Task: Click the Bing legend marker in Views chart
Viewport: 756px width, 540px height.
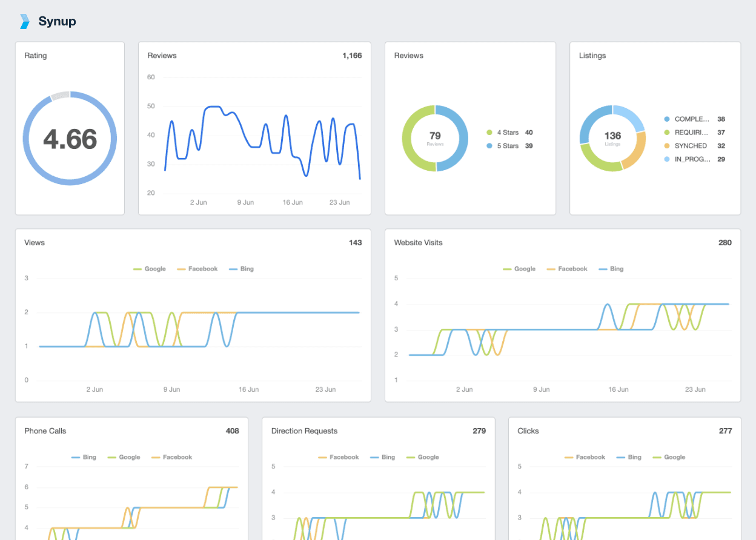Action: click(x=233, y=269)
